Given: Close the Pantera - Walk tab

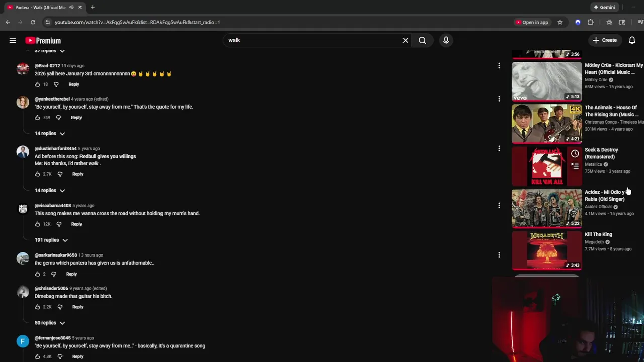Looking at the screenshot, I should (x=79, y=7).
